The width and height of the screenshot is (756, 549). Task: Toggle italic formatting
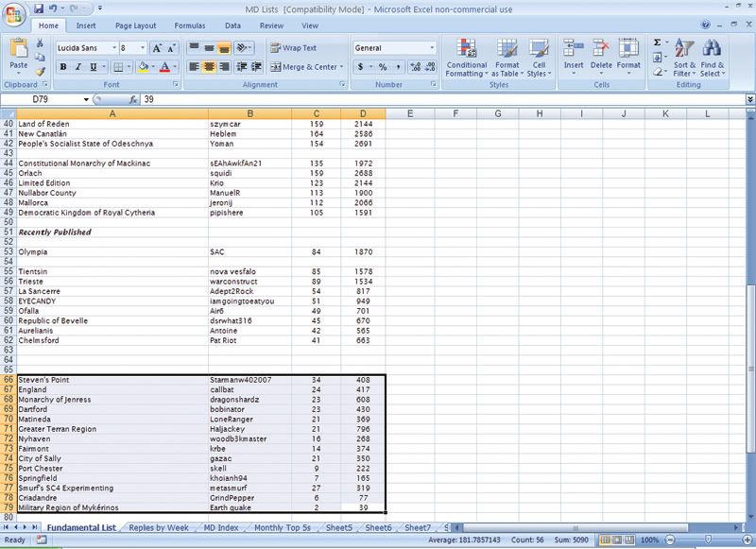point(77,67)
